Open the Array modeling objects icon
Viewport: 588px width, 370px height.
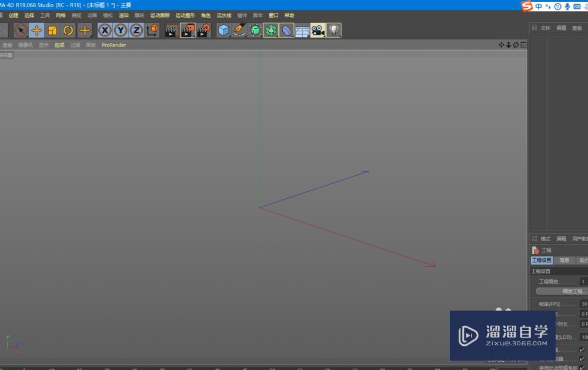(x=270, y=31)
